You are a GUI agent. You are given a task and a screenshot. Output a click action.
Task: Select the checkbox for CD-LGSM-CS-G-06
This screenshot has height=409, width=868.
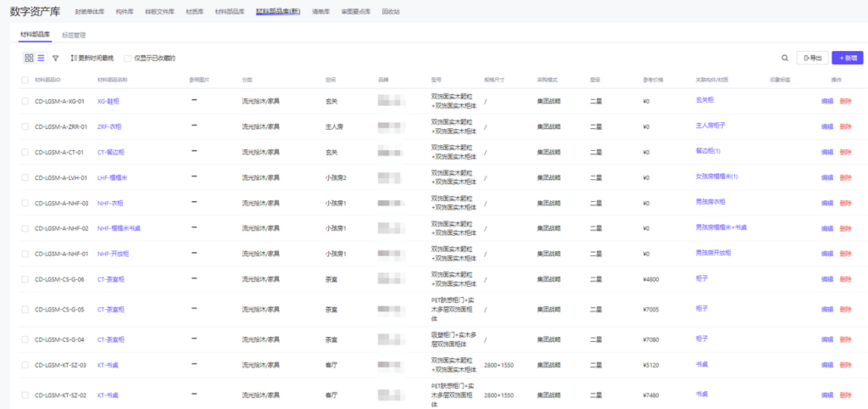(x=25, y=279)
